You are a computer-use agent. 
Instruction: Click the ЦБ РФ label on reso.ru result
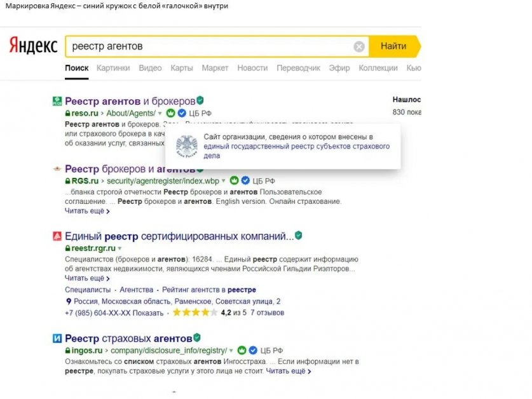(200, 113)
